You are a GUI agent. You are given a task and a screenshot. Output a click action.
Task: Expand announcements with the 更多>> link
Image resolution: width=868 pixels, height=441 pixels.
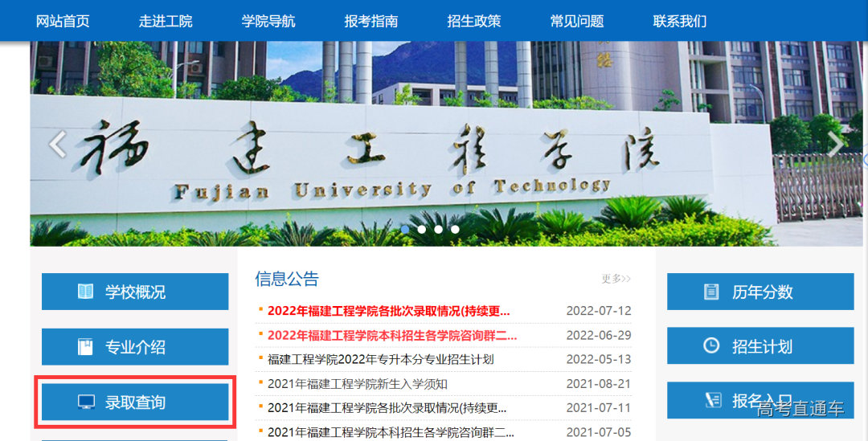point(616,278)
